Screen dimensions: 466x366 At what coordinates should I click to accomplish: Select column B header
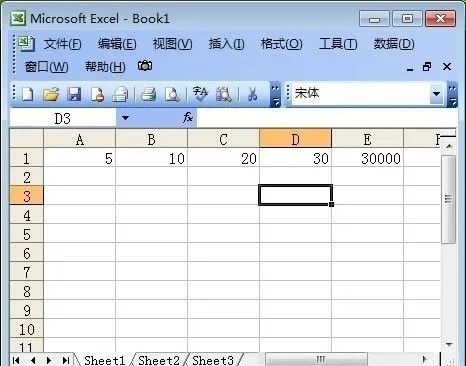152,139
